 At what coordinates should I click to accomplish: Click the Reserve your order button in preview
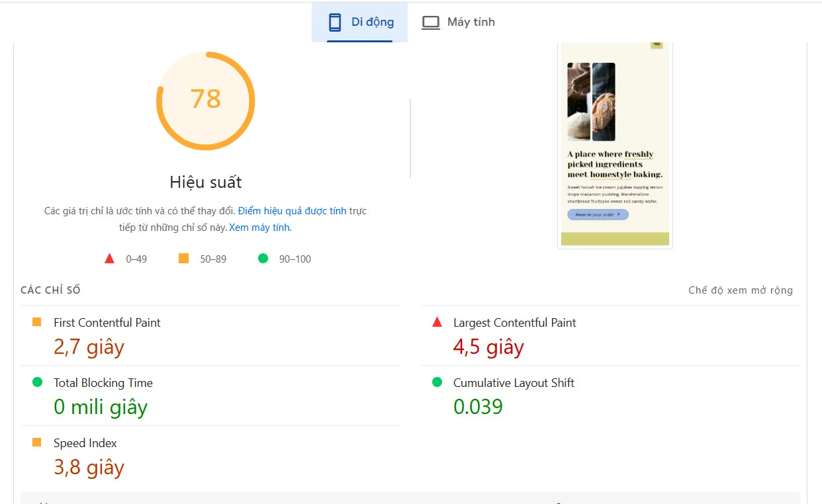[597, 214]
